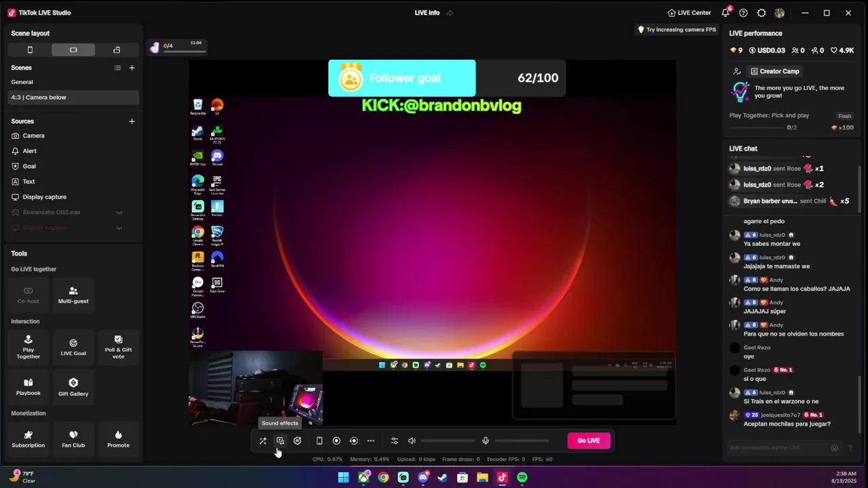Add a new source
Viewport: 868px width, 488px height.
132,121
